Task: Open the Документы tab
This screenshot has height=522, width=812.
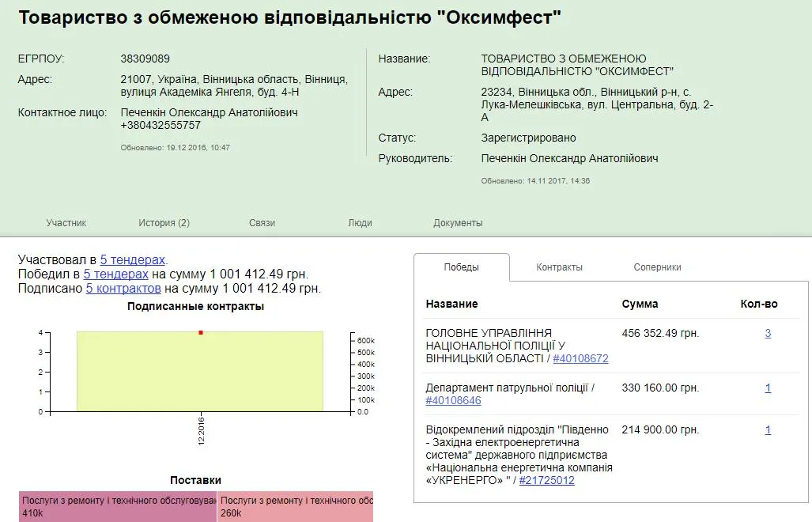Action: (x=458, y=223)
